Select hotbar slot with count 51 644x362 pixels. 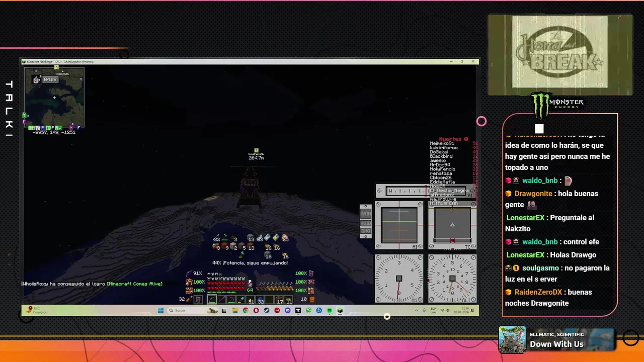point(250,299)
